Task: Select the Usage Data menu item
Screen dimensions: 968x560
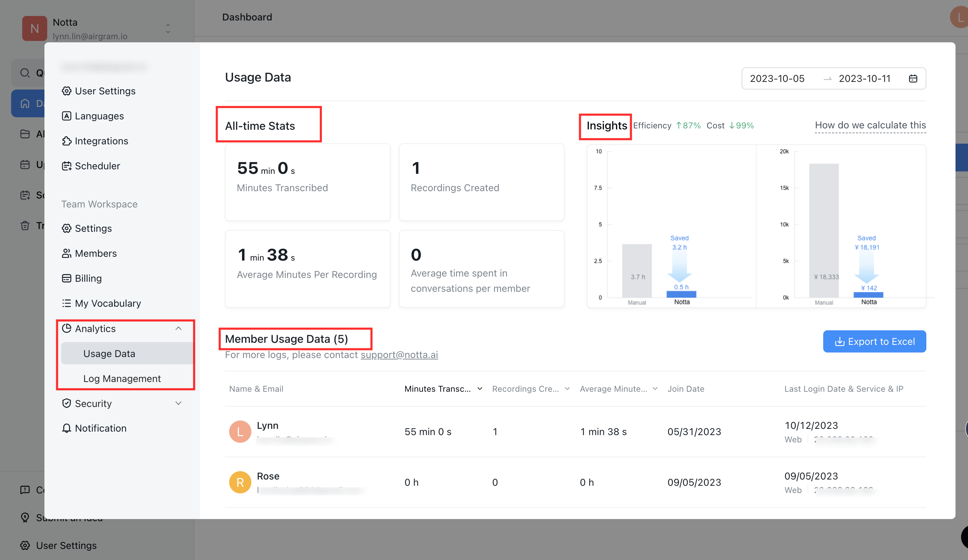Action: pyautogui.click(x=109, y=353)
